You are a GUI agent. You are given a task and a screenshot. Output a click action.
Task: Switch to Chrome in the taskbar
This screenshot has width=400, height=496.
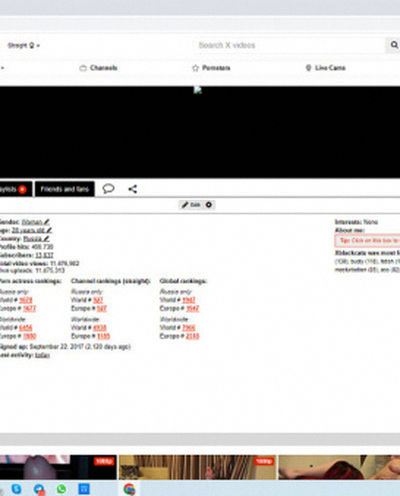point(129,489)
